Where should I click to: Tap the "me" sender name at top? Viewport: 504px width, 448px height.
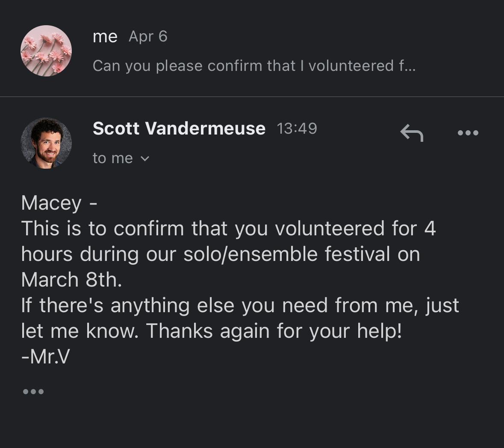(105, 37)
